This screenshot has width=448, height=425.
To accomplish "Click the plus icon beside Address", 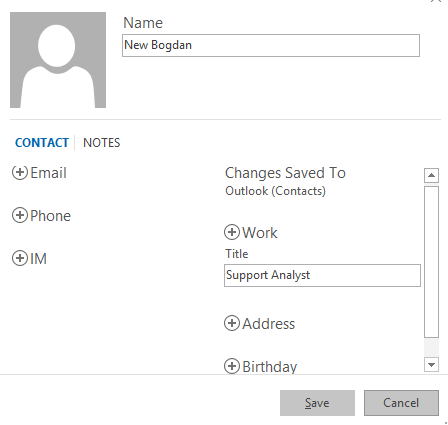I will [x=232, y=323].
